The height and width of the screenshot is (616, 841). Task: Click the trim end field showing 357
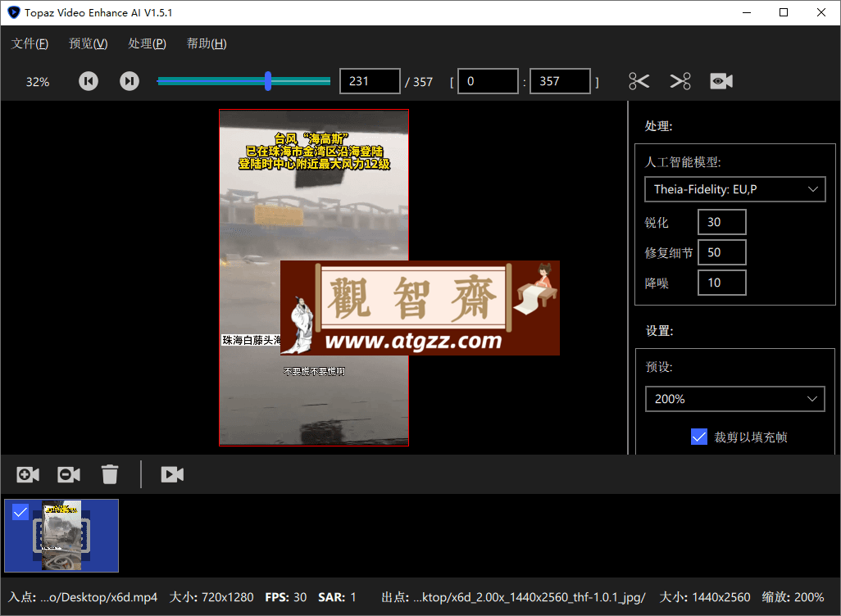tap(560, 81)
